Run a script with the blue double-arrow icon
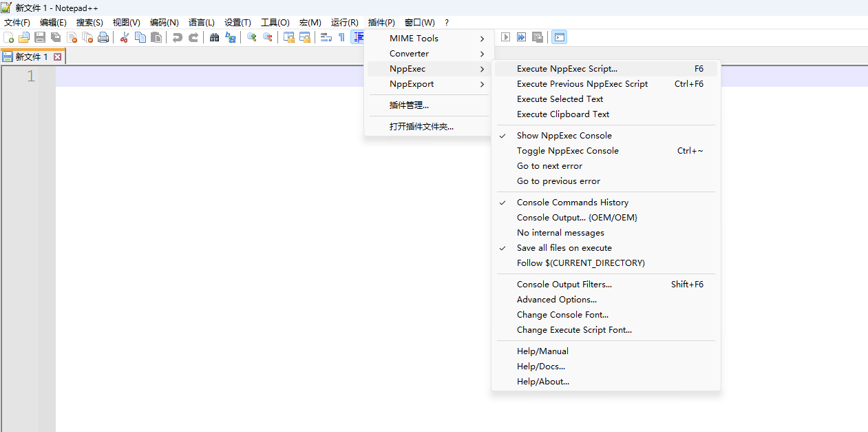The image size is (868, 432). pyautogui.click(x=522, y=37)
